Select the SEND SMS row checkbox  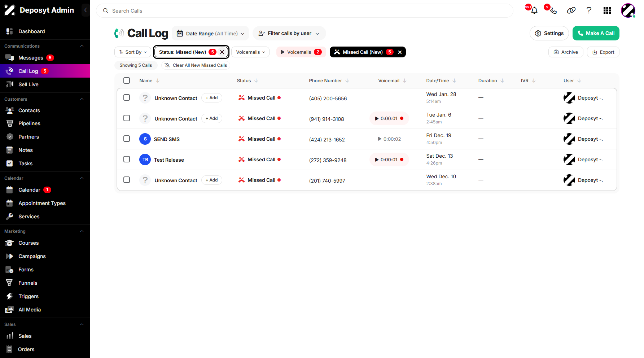pos(127,139)
